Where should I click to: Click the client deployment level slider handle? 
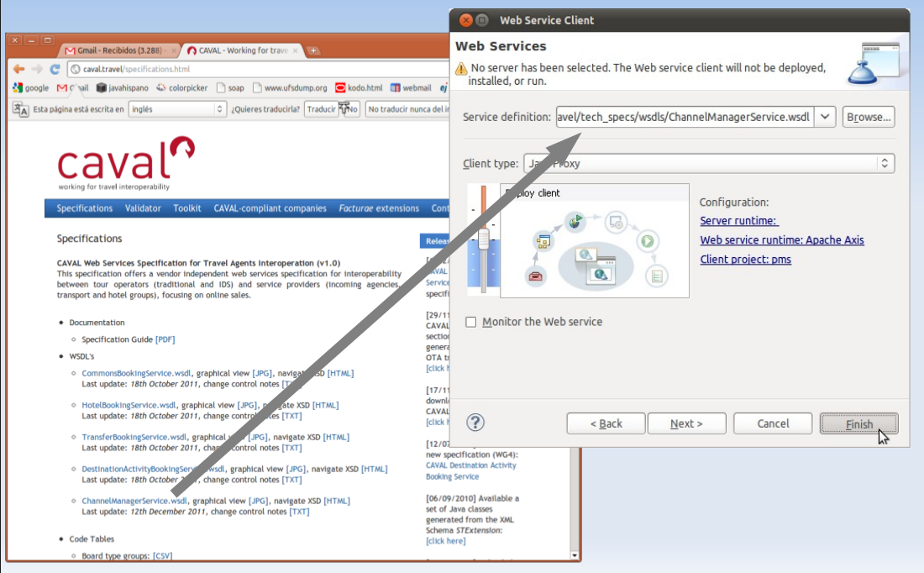point(483,239)
